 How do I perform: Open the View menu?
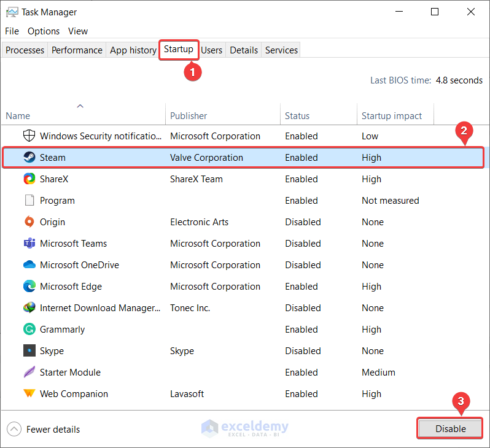click(78, 31)
